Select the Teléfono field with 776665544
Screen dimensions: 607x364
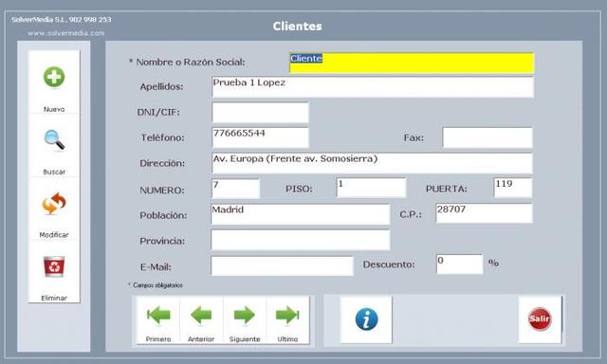coord(260,137)
